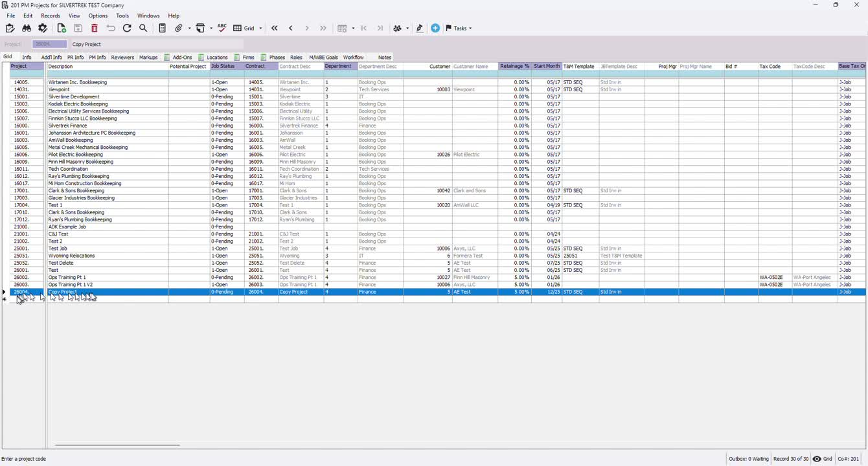Switch to the Add-Ons tab
Image resolution: width=868 pixels, height=466 pixels.
coord(179,58)
